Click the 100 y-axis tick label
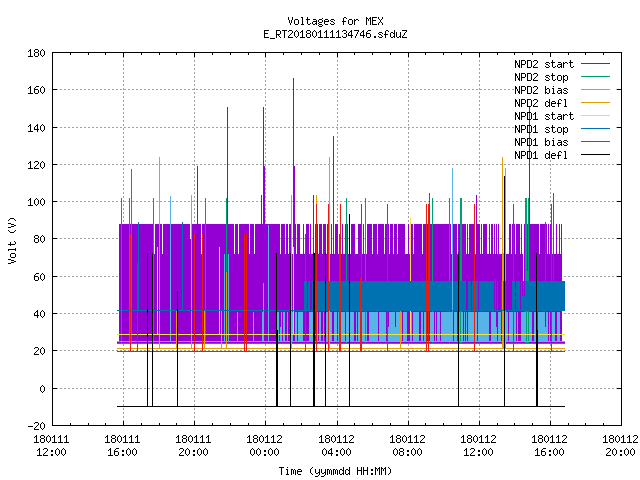The height and width of the screenshot is (480, 640). 36,202
